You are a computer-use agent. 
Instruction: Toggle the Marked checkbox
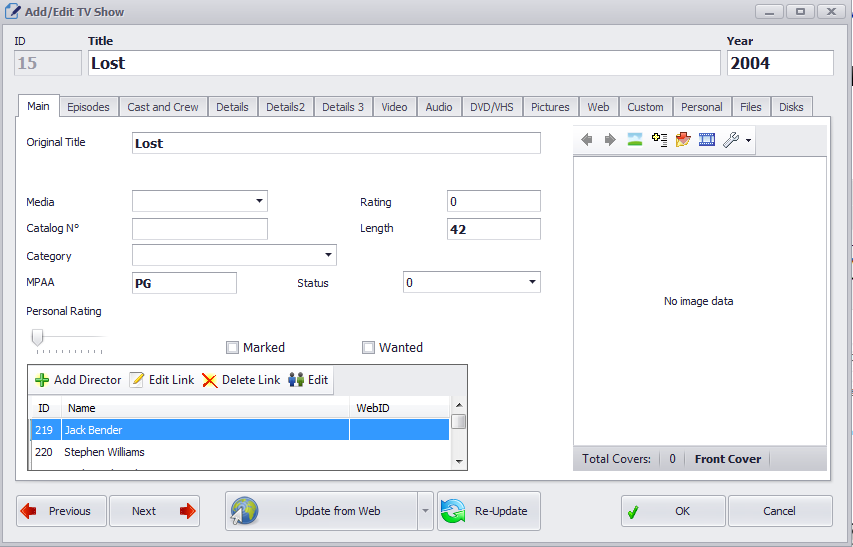[x=233, y=348]
